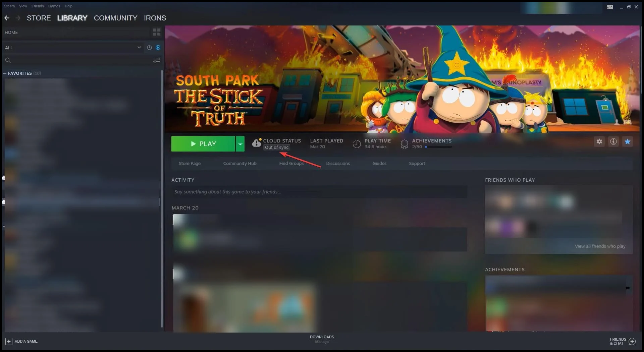Visit the Community Hub link

point(240,163)
